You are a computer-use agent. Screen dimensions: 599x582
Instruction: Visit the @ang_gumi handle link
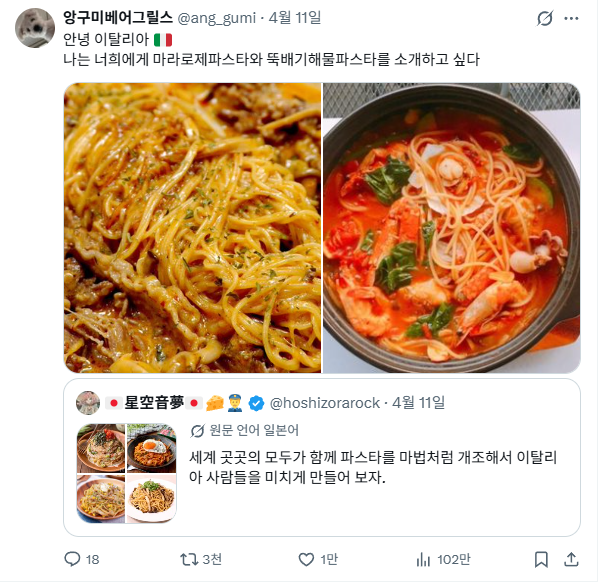217,18
